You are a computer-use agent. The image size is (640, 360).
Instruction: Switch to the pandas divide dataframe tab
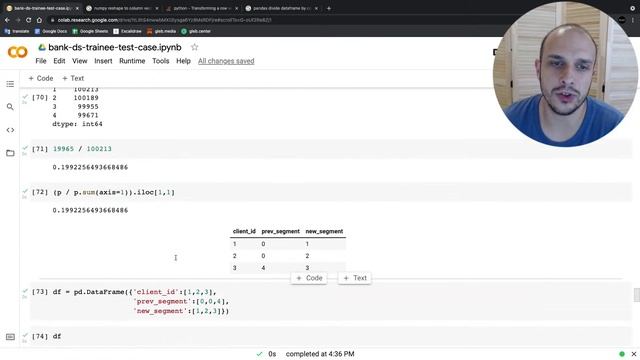click(282, 8)
